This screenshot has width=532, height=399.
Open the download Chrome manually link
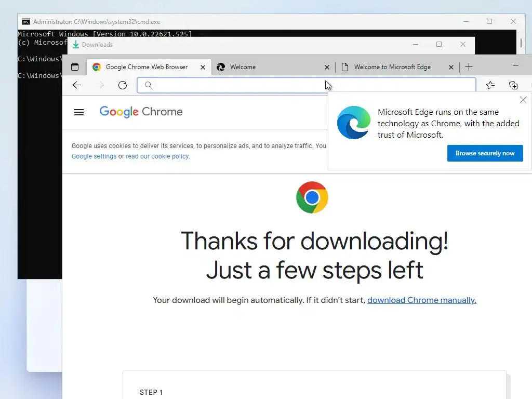(x=422, y=300)
